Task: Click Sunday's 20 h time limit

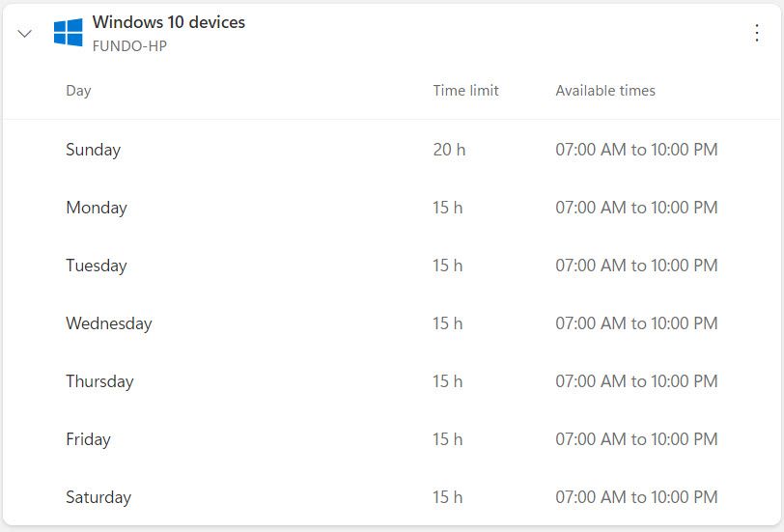Action: [449, 150]
